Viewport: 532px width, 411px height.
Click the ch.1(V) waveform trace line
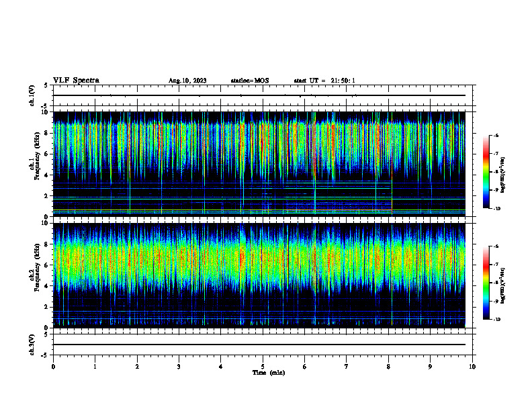(259, 95)
